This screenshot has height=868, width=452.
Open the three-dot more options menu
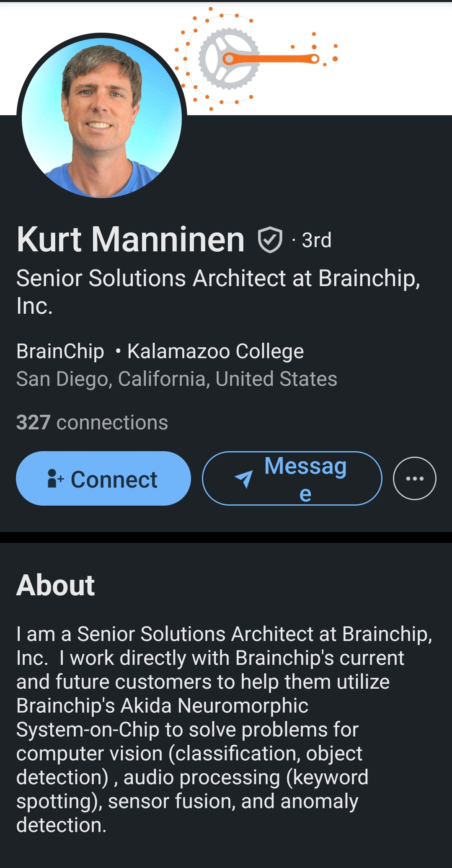[414, 478]
